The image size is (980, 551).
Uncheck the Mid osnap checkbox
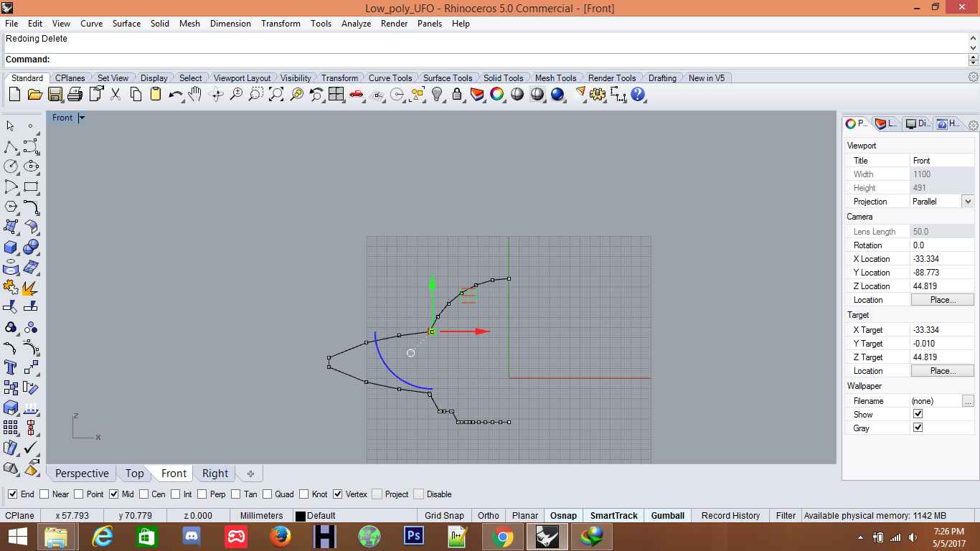tap(113, 494)
